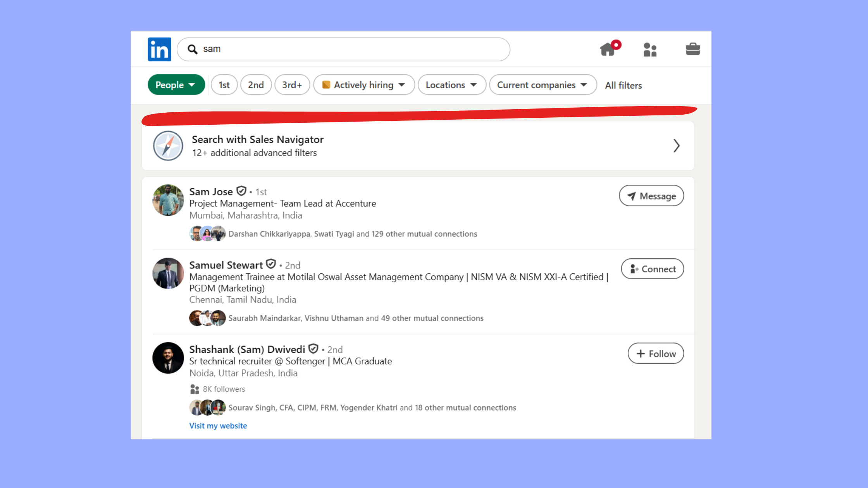Click mutual connection avatars under Sam Jose
Screen dimensions: 868x488
(x=208, y=234)
